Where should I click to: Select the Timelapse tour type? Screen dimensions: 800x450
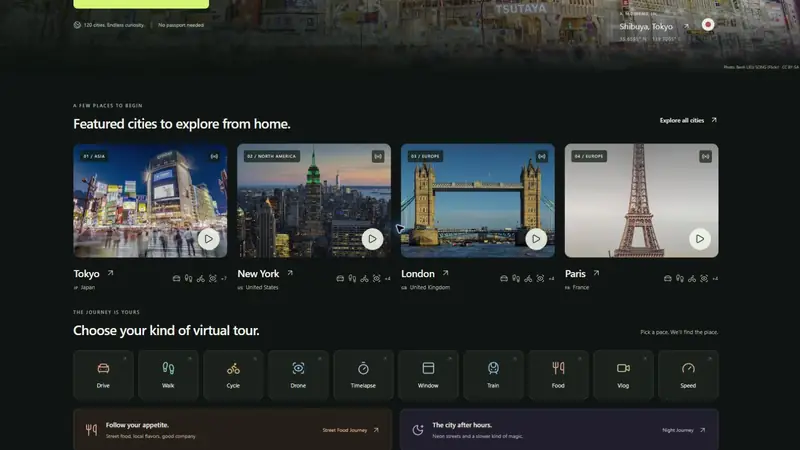[363, 374]
